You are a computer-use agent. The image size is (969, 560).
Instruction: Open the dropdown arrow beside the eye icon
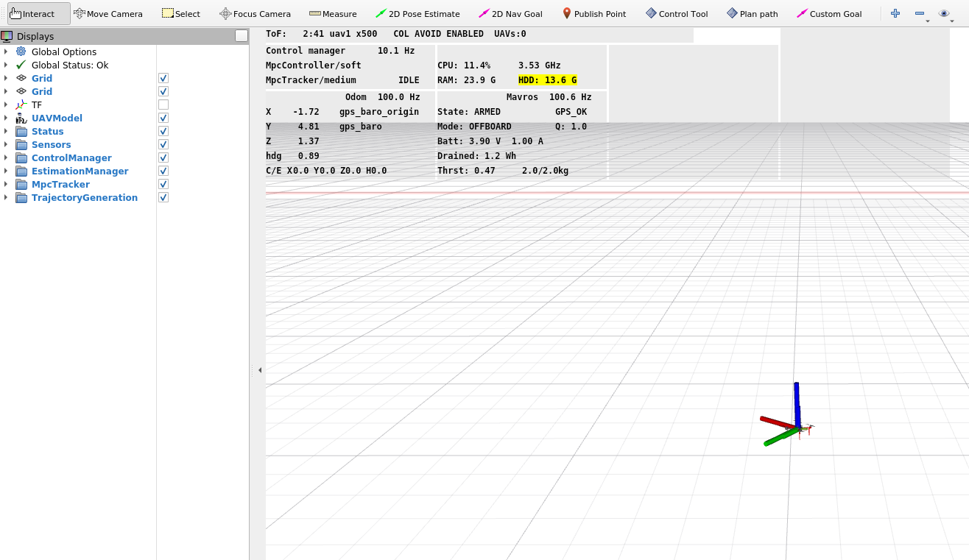pyautogui.click(x=952, y=21)
